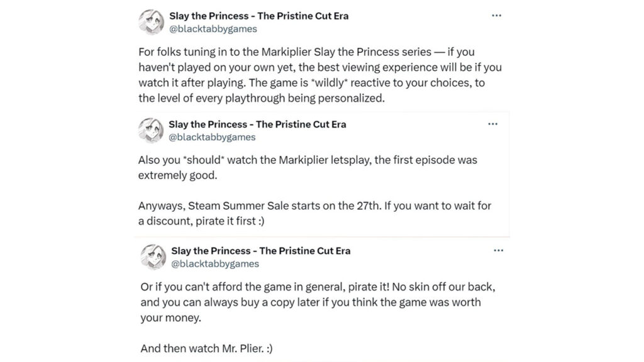Image resolution: width=644 pixels, height=362 pixels.
Task: Click the avatar on the top Markiplier series tweet
Action: point(151,22)
